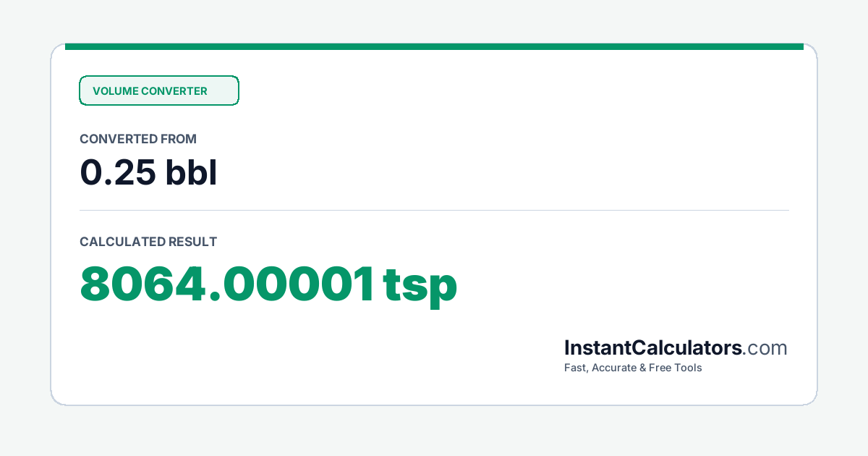Click the 0.25 source value
868x456 pixels.
(x=117, y=172)
